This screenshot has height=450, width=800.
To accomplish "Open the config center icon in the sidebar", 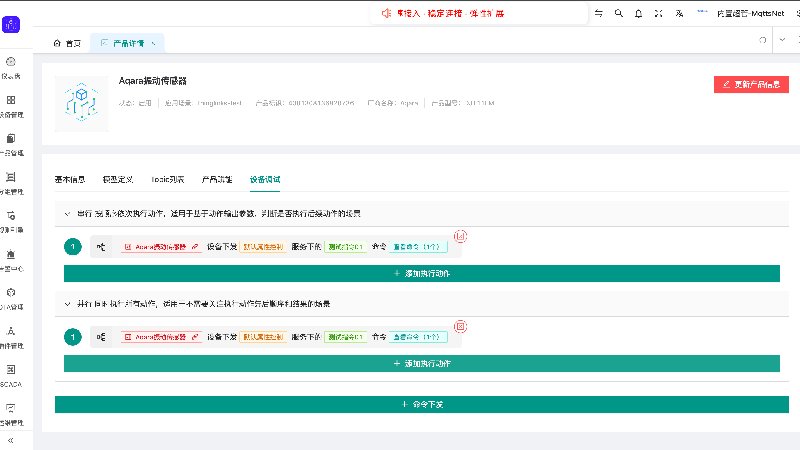I will tap(11, 254).
